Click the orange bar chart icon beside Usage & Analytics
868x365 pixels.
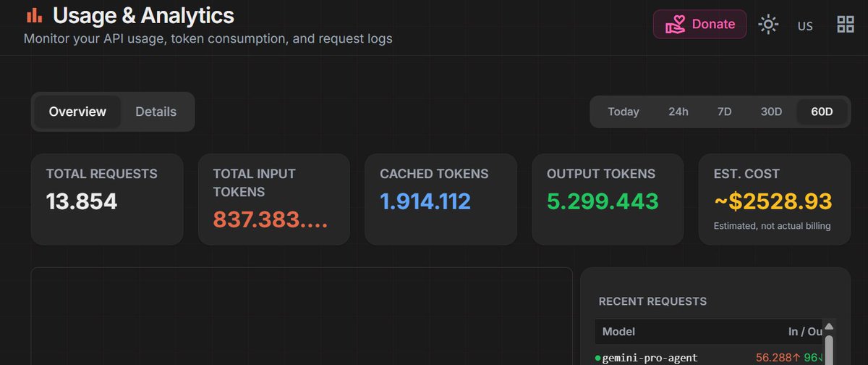[34, 15]
